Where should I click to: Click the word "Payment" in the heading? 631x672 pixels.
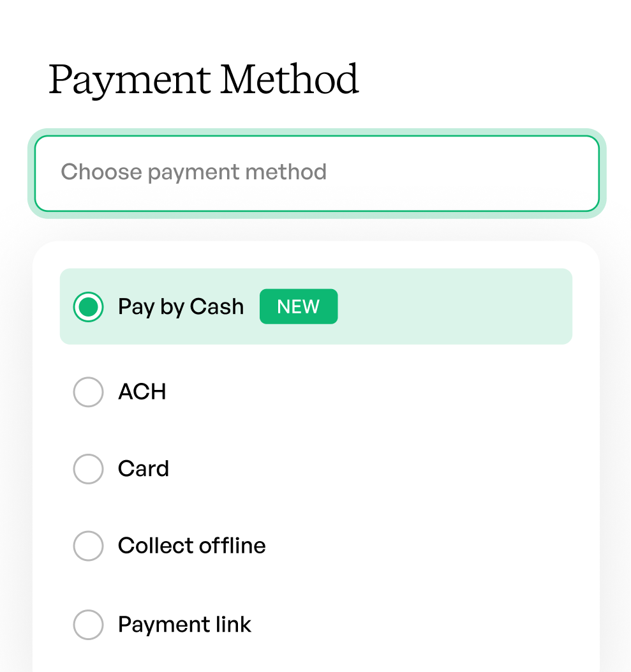pyautogui.click(x=130, y=80)
